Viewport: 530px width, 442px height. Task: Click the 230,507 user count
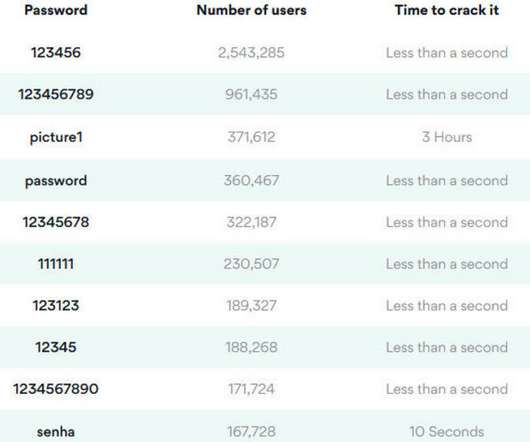[x=251, y=264]
